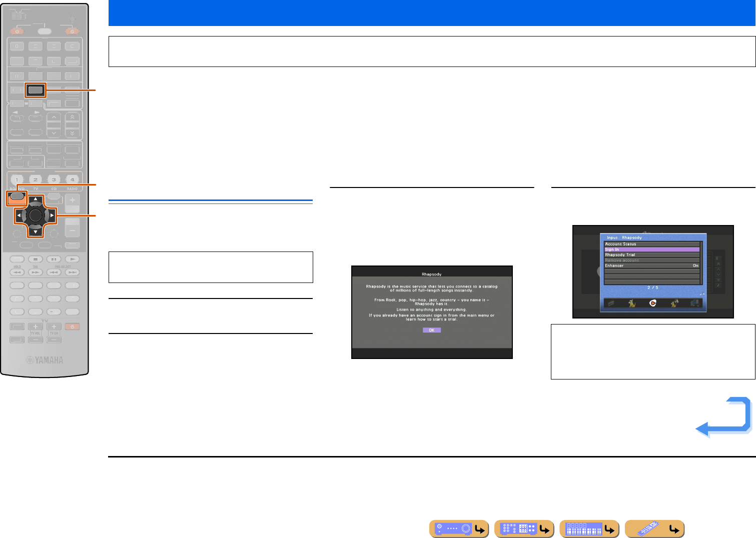This screenshot has height=538, width=756.
Task: Click the blue return arrow icon
Action: [x=723, y=417]
